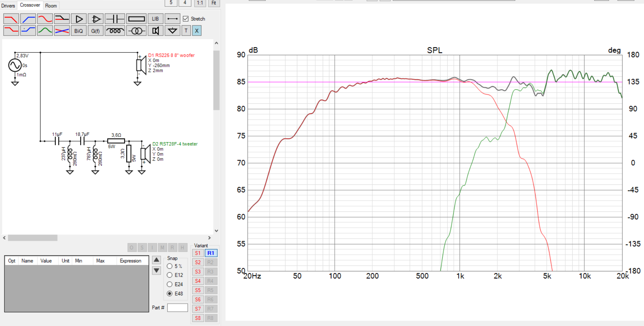Viewport: 644px width, 326px height.
Task: Click the highlighted X toolbar button
Action: (197, 31)
